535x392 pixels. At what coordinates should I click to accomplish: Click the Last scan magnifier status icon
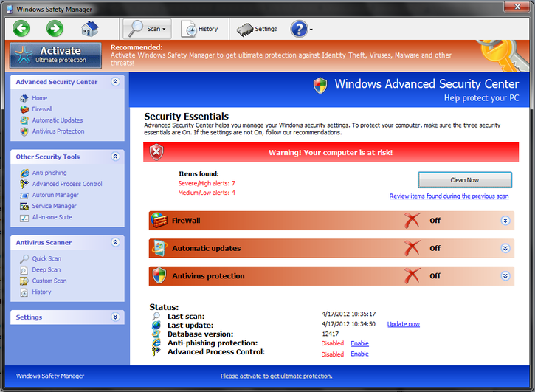156,316
